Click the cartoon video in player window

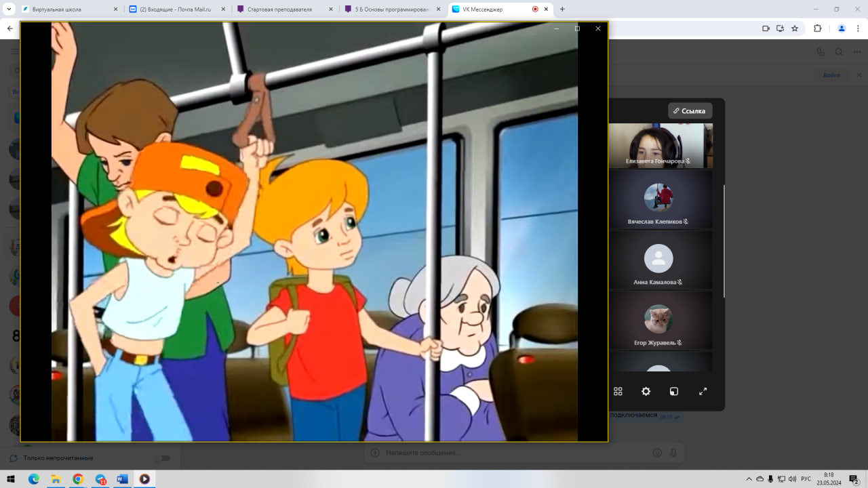[315, 232]
